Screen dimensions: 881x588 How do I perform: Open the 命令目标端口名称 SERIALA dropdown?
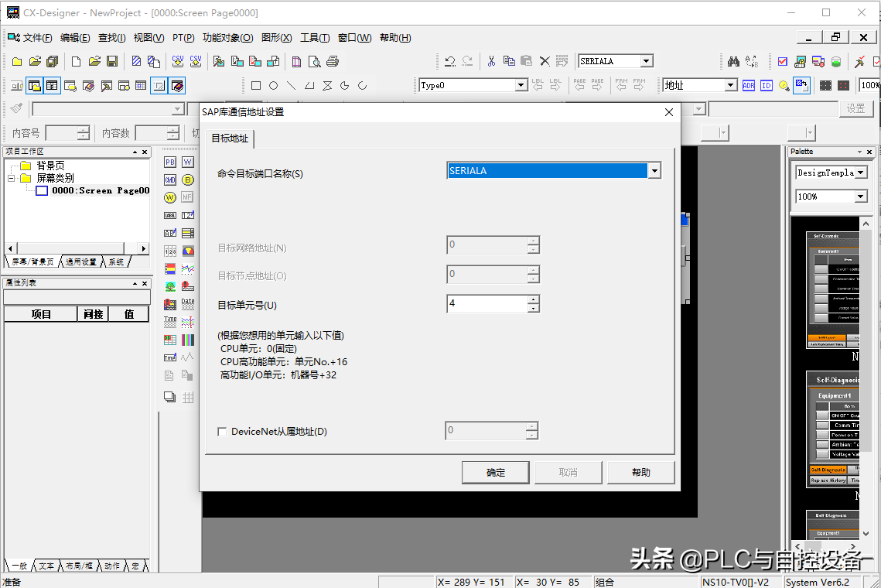654,171
